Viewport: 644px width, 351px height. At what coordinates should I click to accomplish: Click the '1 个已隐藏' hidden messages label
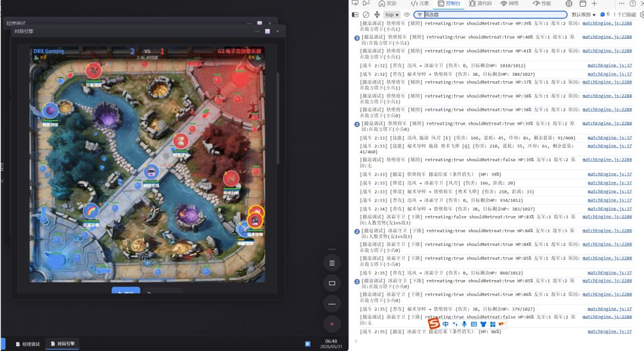625,14
